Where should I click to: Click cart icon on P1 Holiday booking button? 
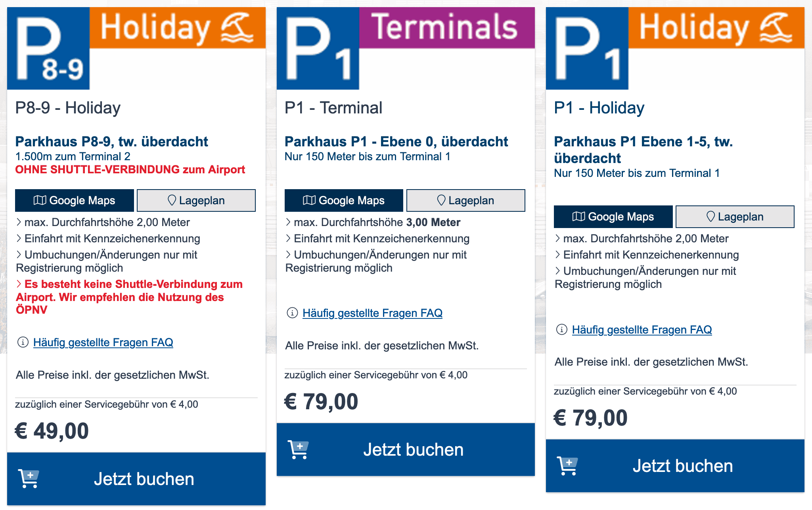pos(567,466)
